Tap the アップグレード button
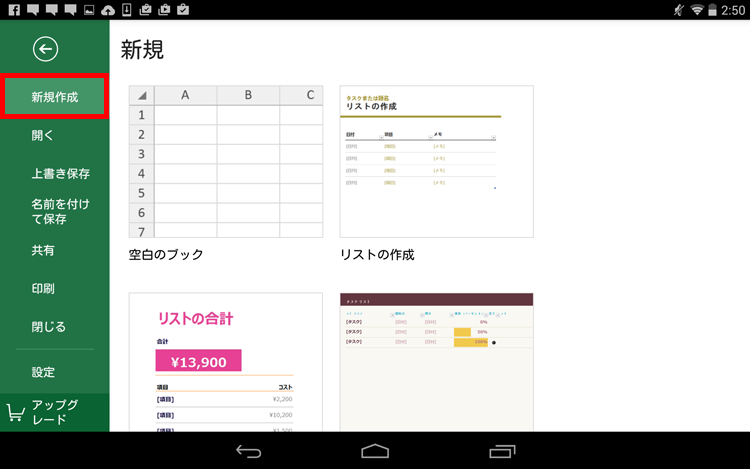Screen dimensions: 750x469 coord(55,412)
